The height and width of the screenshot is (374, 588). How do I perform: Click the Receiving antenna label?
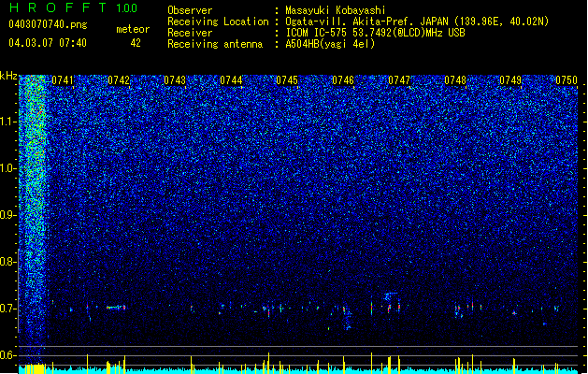(215, 44)
